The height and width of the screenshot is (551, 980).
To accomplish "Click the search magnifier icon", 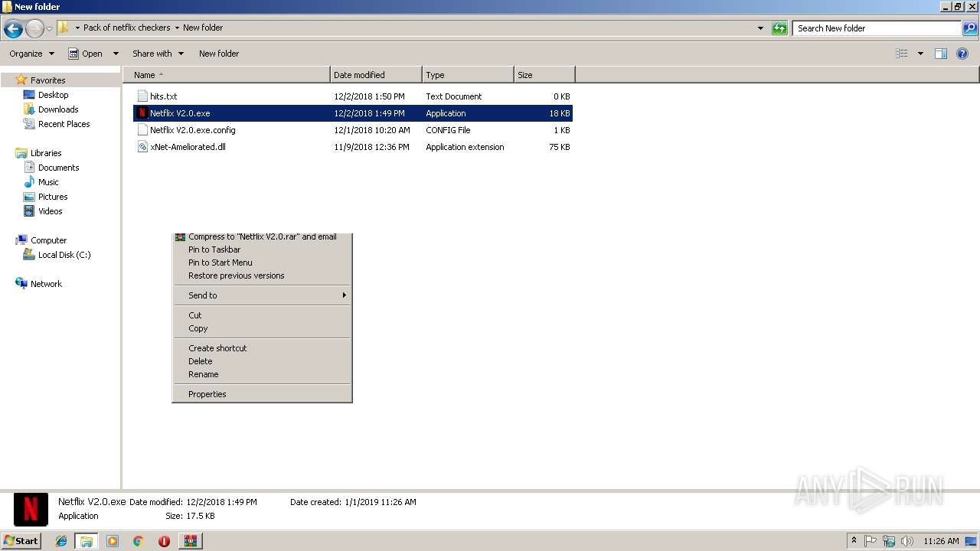I will click(x=970, y=28).
